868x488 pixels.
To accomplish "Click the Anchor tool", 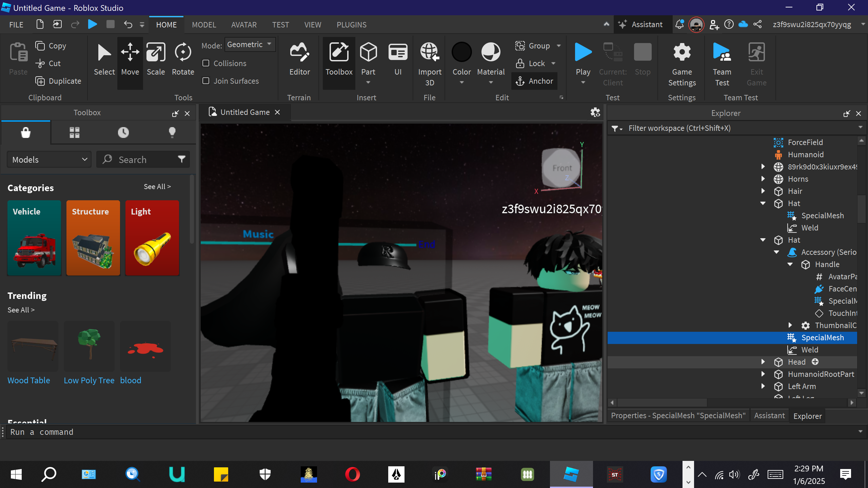I will click(535, 81).
